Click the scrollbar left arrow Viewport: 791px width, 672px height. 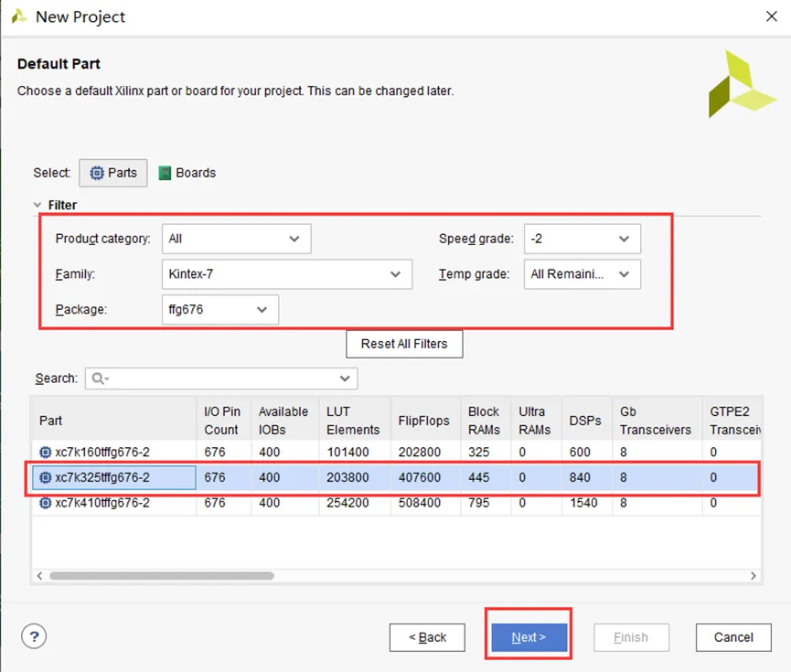click(x=39, y=576)
